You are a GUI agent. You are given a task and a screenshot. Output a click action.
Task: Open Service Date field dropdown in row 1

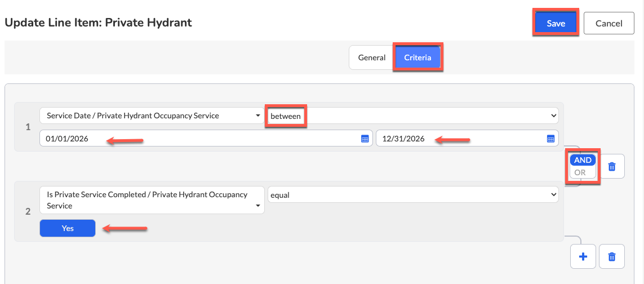click(152, 116)
